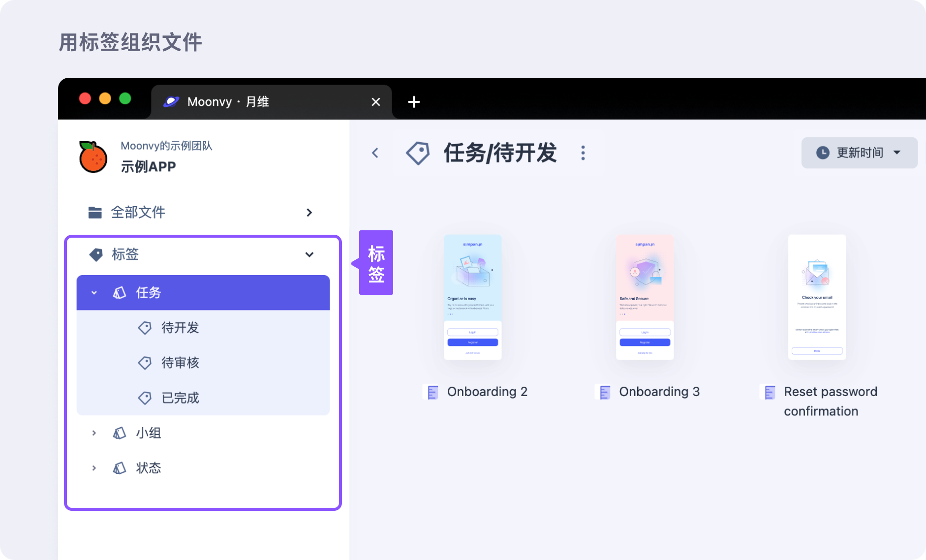Open the 更新时间 sort dropdown
Image resolution: width=926 pixels, height=560 pixels.
pos(860,153)
